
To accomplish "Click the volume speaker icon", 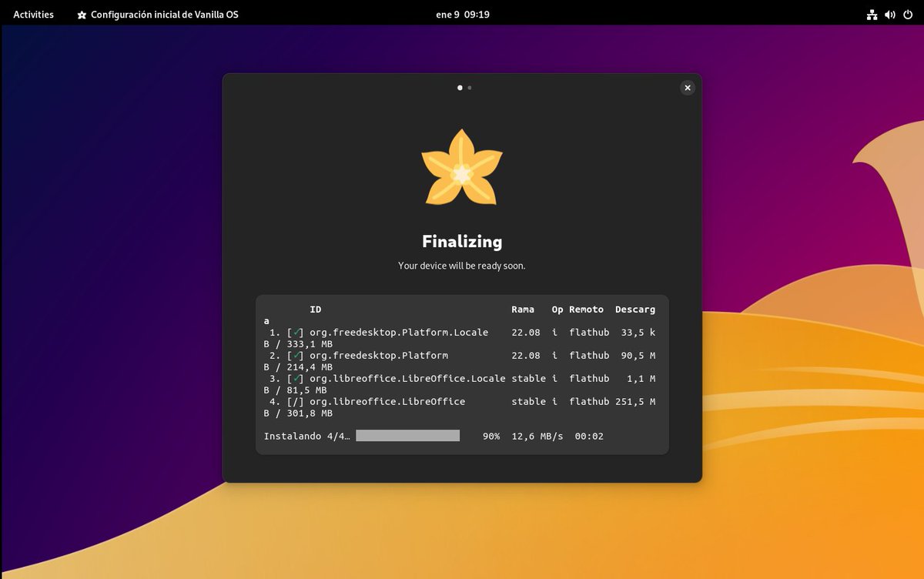I will (x=890, y=14).
